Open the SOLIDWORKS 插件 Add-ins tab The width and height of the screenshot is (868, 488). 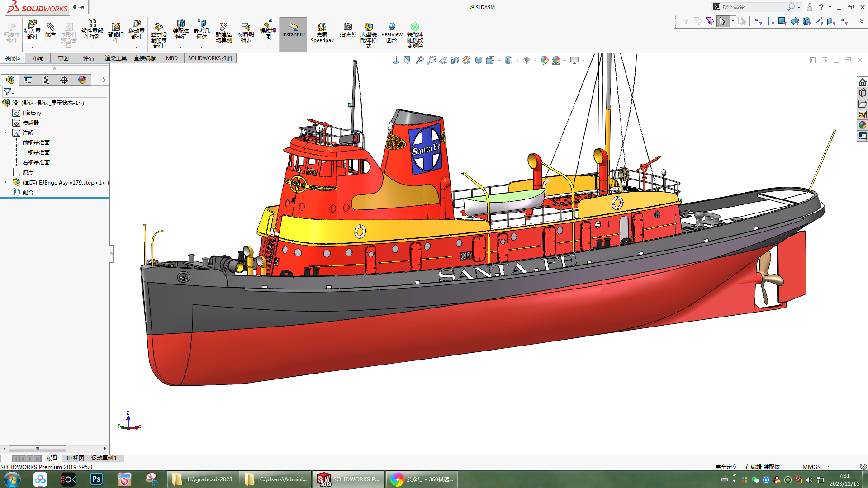(x=210, y=58)
